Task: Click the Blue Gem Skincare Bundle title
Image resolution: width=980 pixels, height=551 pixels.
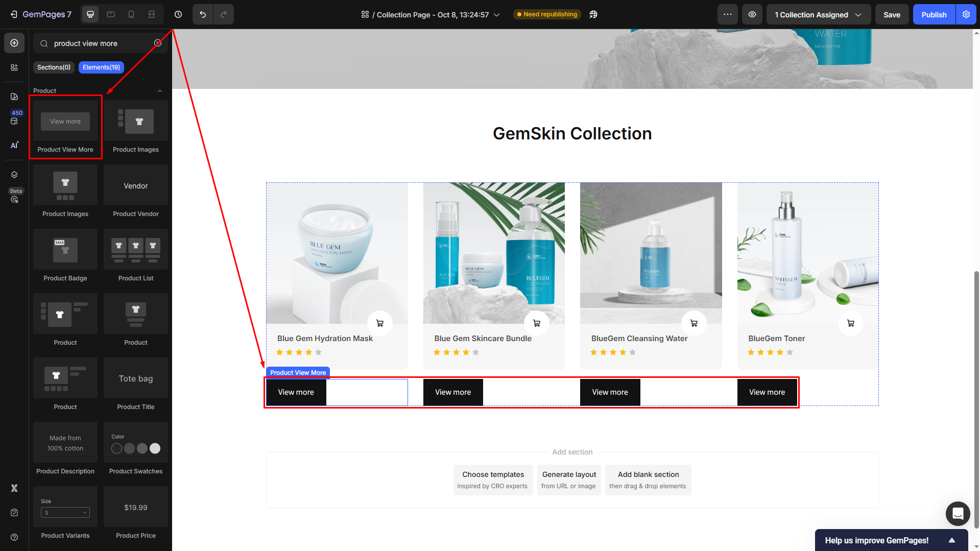Action: tap(483, 339)
